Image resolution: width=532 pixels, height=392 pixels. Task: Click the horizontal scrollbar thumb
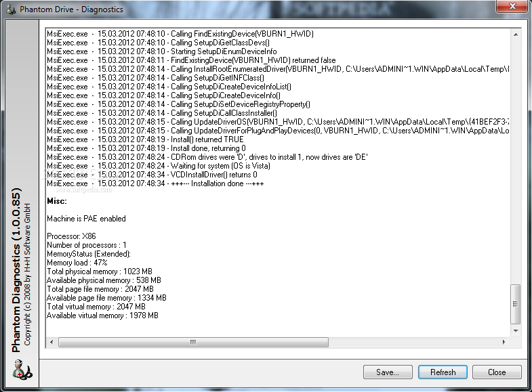193,342
